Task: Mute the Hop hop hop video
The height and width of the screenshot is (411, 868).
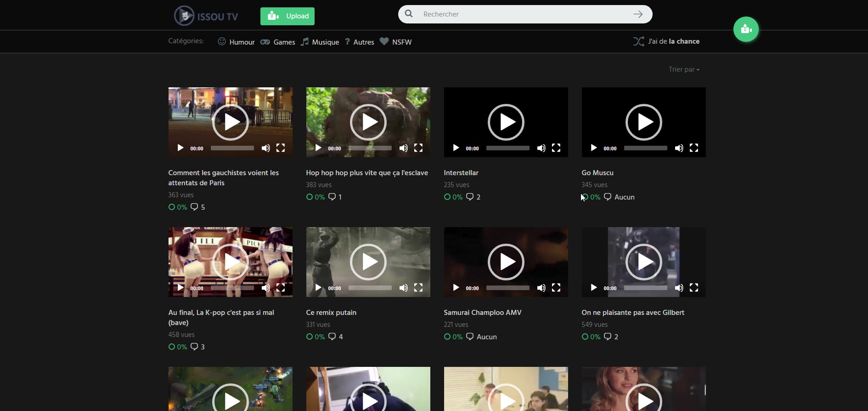Action: pyautogui.click(x=403, y=148)
